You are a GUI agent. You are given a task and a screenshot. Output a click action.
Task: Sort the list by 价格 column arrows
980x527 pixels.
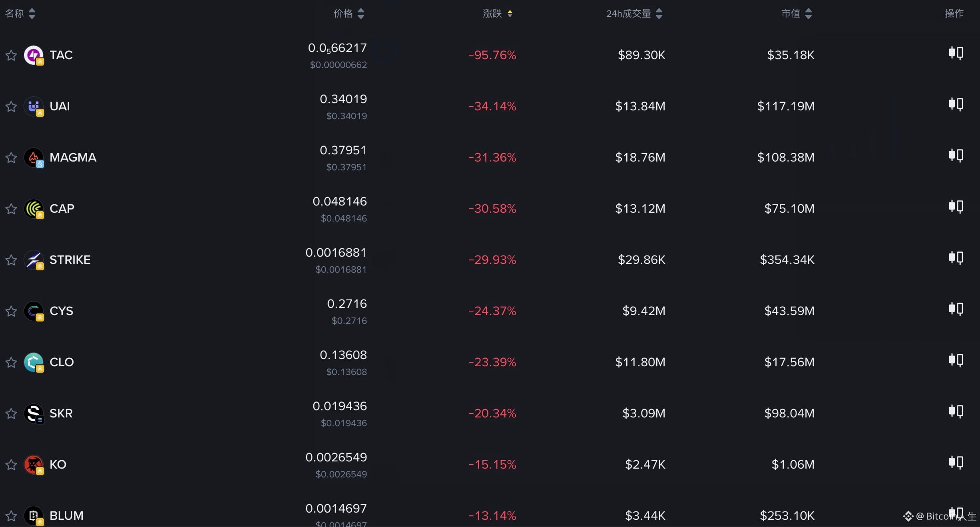(361, 14)
